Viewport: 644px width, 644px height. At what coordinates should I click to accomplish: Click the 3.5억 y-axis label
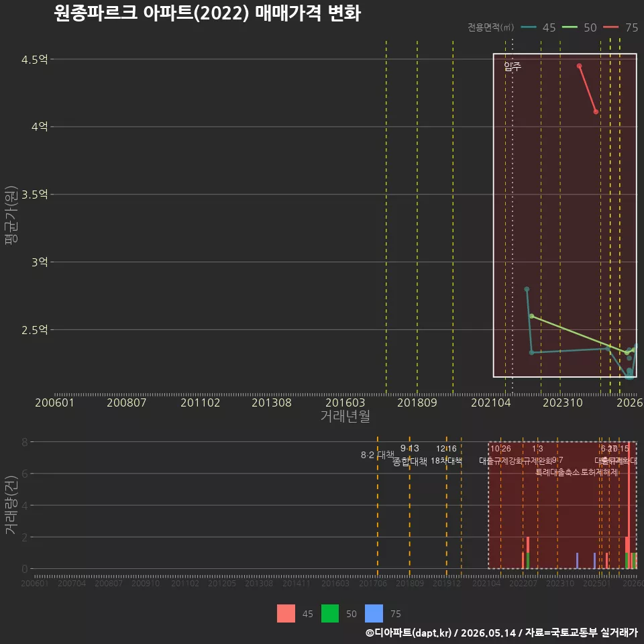pyautogui.click(x=34, y=195)
